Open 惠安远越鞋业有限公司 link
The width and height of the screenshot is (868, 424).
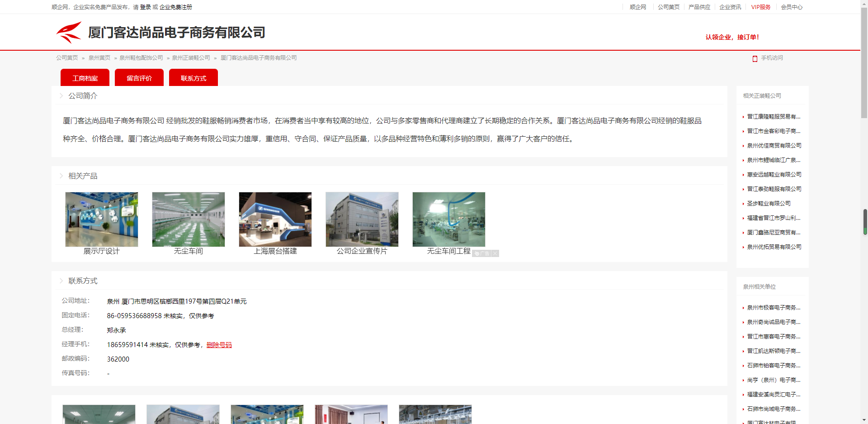tap(774, 175)
